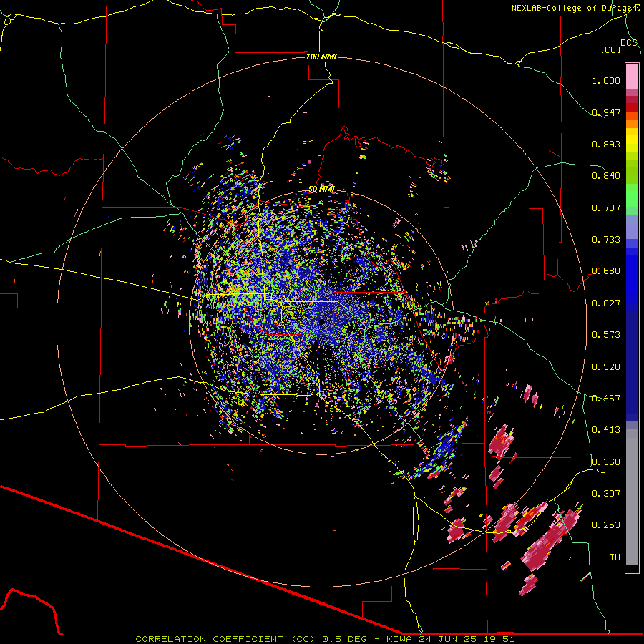Click the black radar site dot at center
The width and height of the screenshot is (644, 644).
(321, 321)
